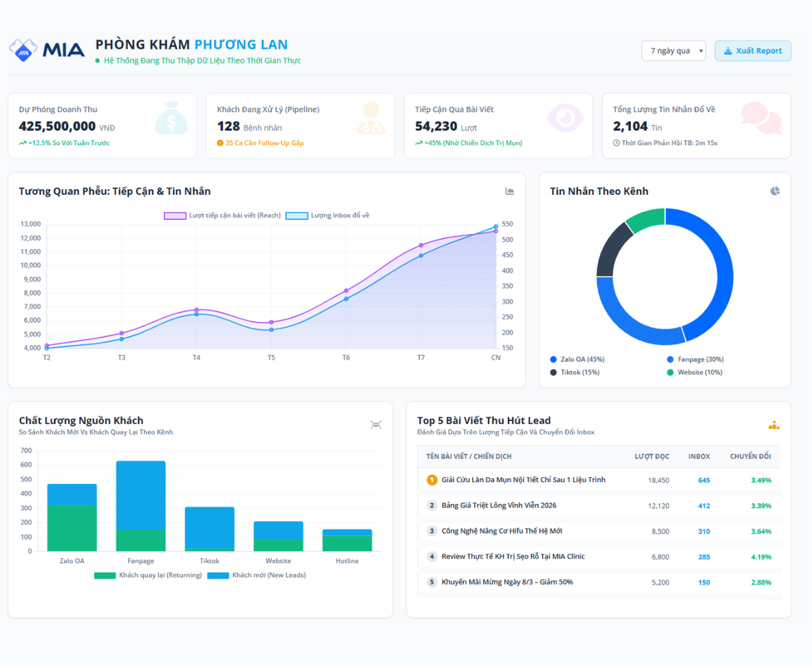Click the inbox value 645
The height and width of the screenshot is (665, 812).
pos(704,480)
